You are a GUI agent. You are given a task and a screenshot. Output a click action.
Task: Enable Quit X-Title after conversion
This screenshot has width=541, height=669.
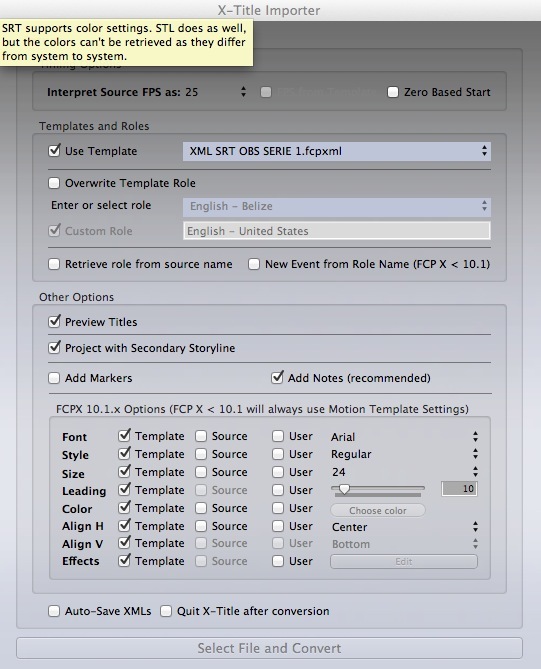pos(166,611)
